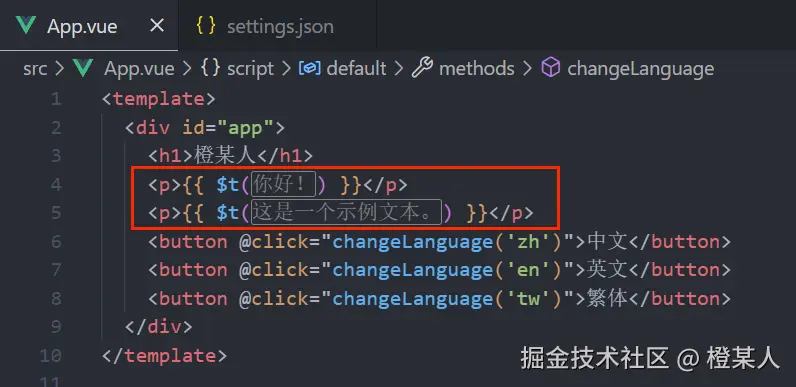Screen dimensions: 796x387
Task: Expand breadcrumb chevron after script
Action: [x=286, y=69]
